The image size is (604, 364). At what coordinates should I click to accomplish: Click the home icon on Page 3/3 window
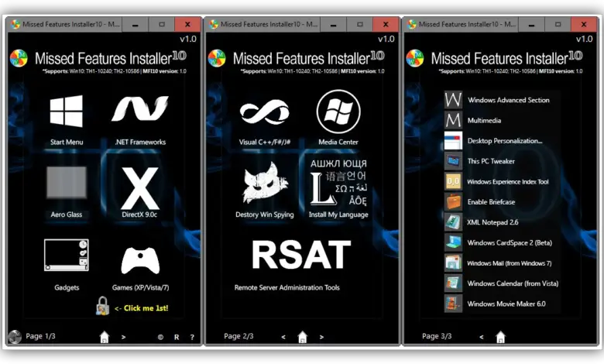[x=500, y=337]
